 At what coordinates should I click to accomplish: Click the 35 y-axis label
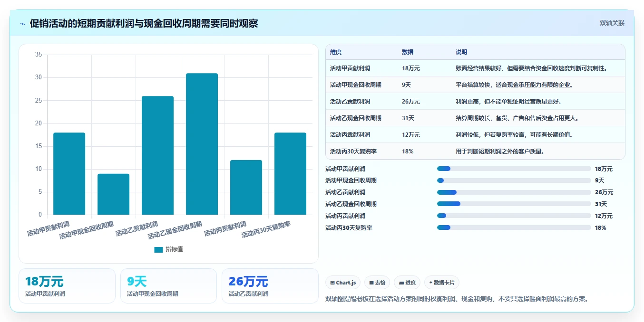[x=39, y=55]
